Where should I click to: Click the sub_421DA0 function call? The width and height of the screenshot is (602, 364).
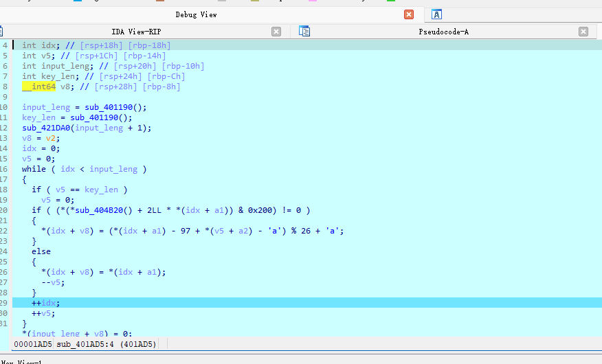point(46,128)
